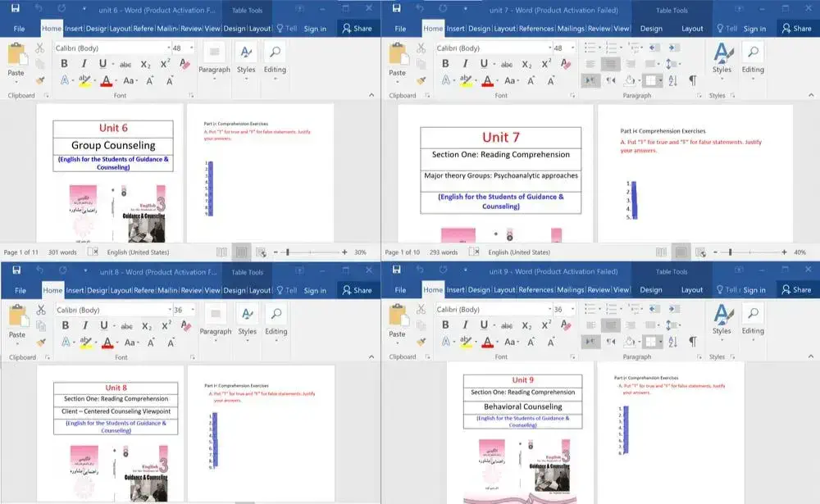820x504 pixels.
Task: Click Show/Hide paragraph marks in unit 7
Action: (693, 80)
